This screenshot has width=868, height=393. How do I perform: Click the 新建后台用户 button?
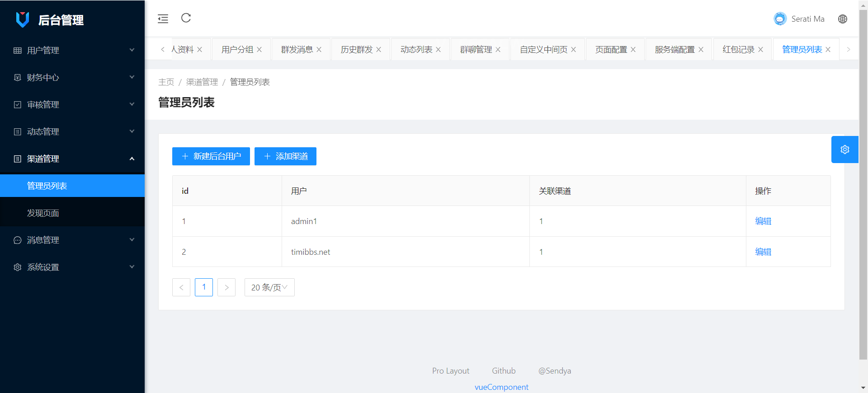point(211,156)
